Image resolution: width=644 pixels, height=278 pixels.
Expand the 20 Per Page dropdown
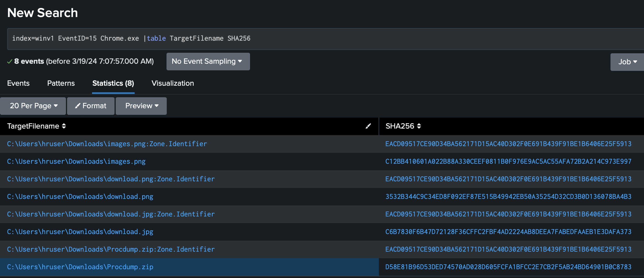click(x=33, y=106)
